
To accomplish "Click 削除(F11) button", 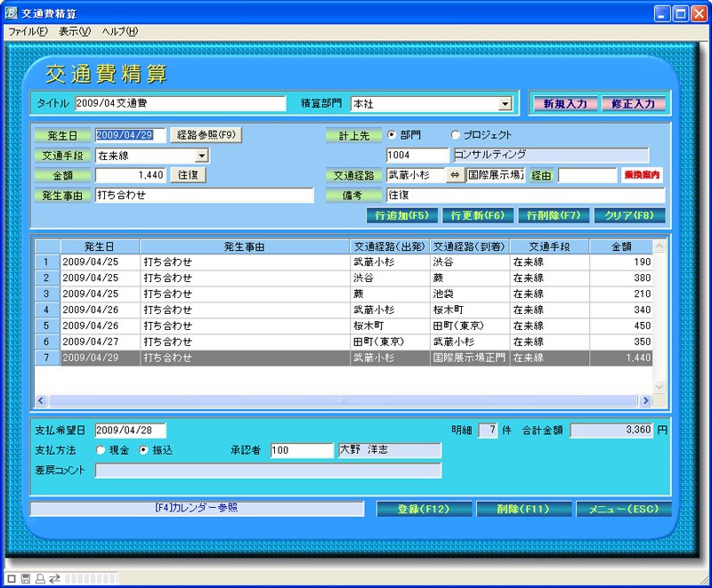I will 523,509.
